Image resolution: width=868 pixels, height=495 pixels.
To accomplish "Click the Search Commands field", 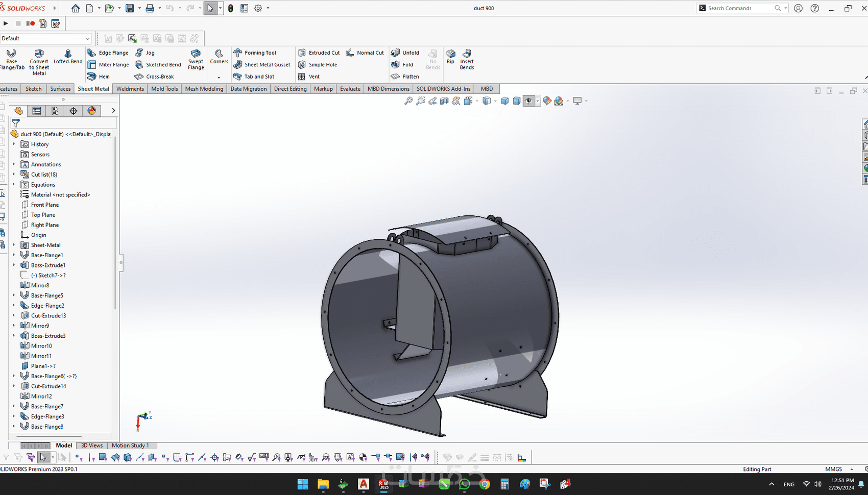I will (x=742, y=8).
